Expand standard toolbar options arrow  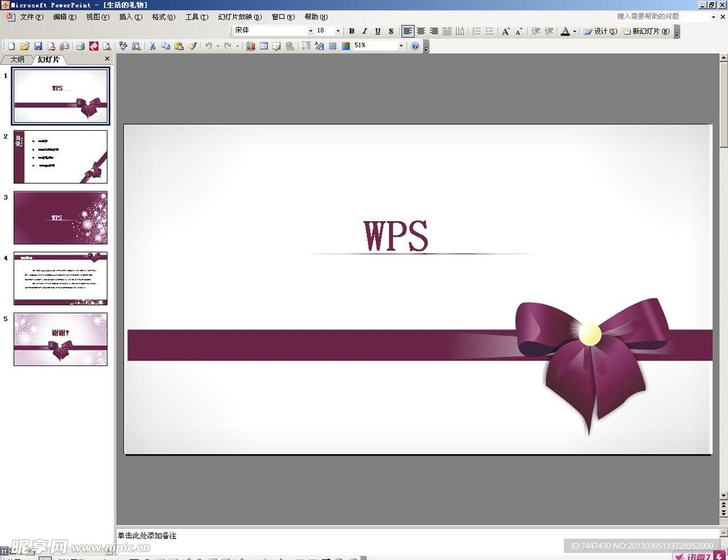coord(427,47)
